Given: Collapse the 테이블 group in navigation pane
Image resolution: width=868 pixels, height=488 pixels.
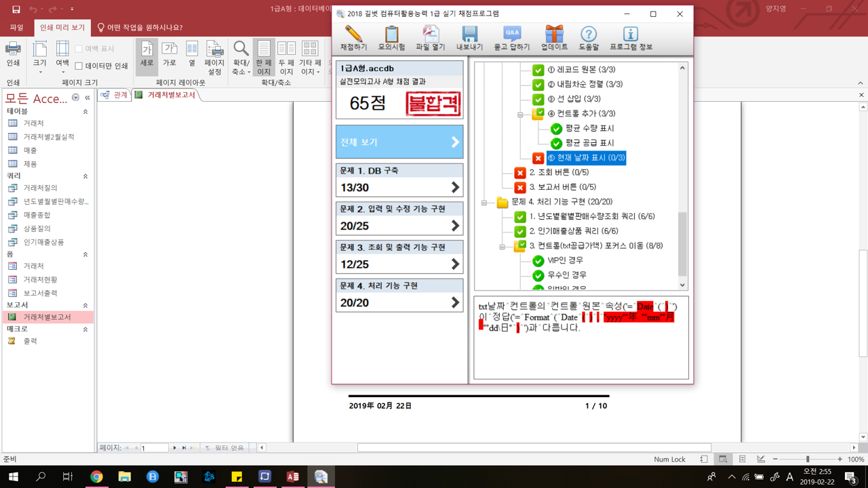Looking at the screenshot, I should pos(85,111).
